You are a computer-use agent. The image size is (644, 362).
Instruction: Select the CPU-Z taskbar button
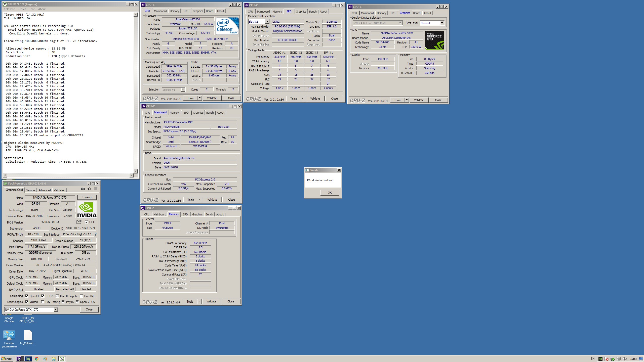coord(19,359)
